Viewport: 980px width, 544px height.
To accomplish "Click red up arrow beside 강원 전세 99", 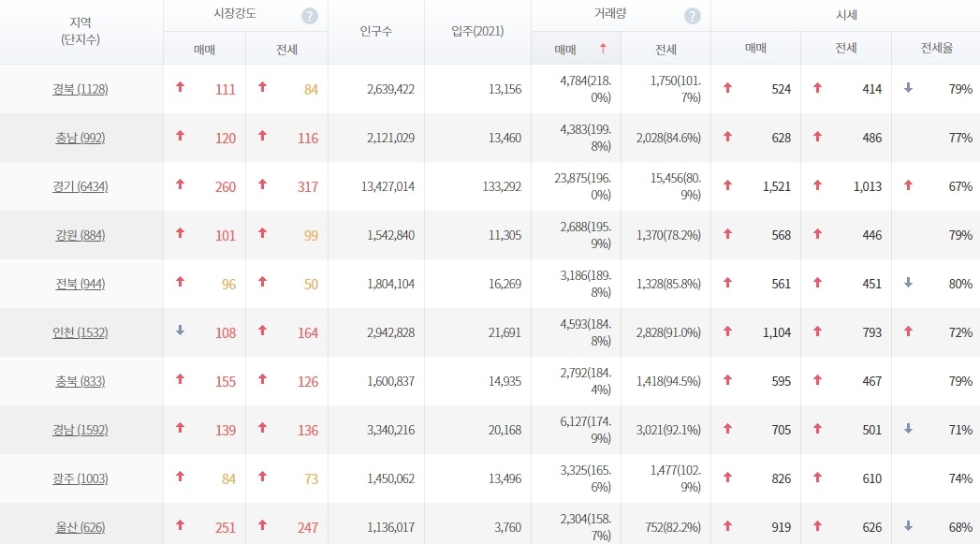I will point(262,233).
